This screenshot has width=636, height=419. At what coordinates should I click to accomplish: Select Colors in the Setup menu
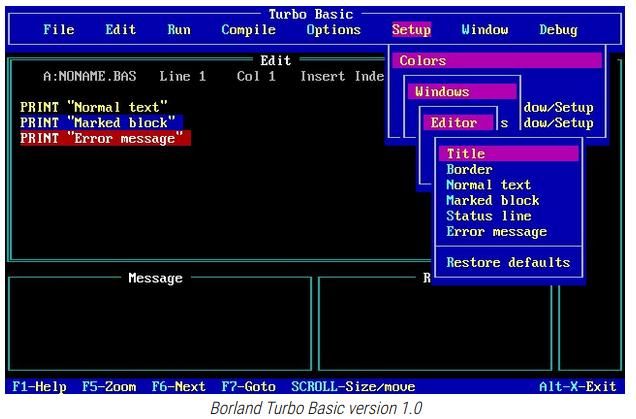tap(497, 60)
